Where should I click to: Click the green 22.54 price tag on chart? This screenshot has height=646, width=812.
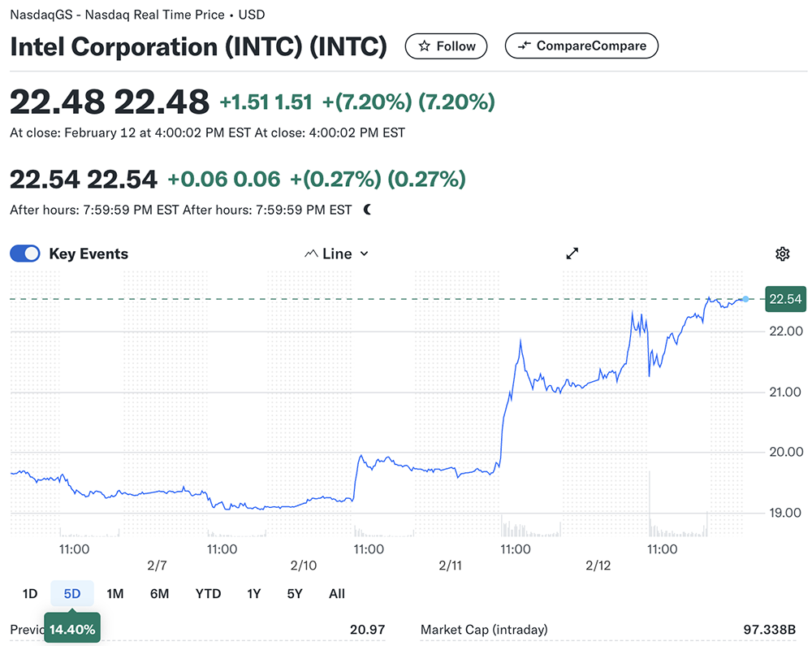click(x=785, y=299)
